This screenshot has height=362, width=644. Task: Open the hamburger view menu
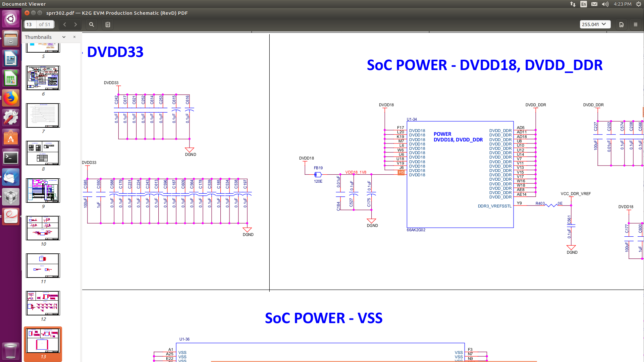635,24
